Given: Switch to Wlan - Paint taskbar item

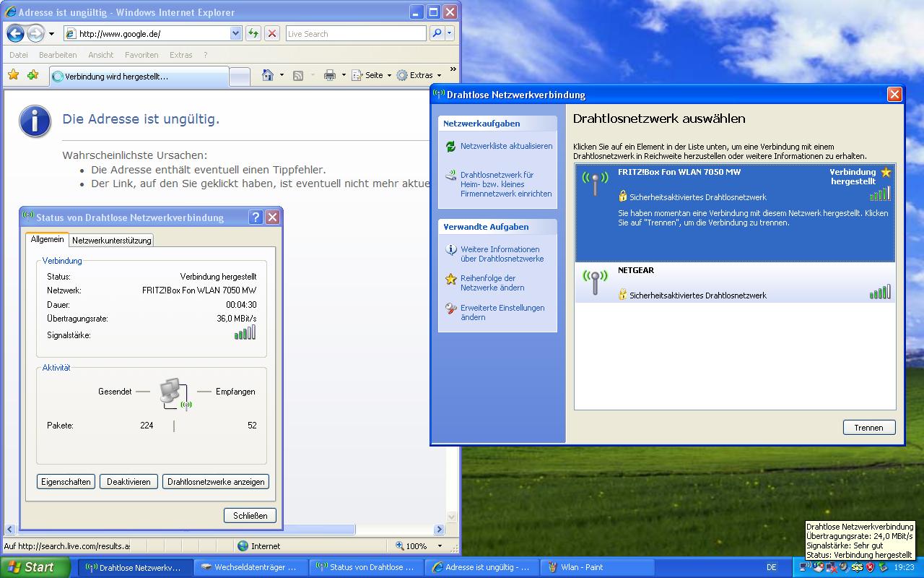Looking at the screenshot, I should (x=598, y=567).
